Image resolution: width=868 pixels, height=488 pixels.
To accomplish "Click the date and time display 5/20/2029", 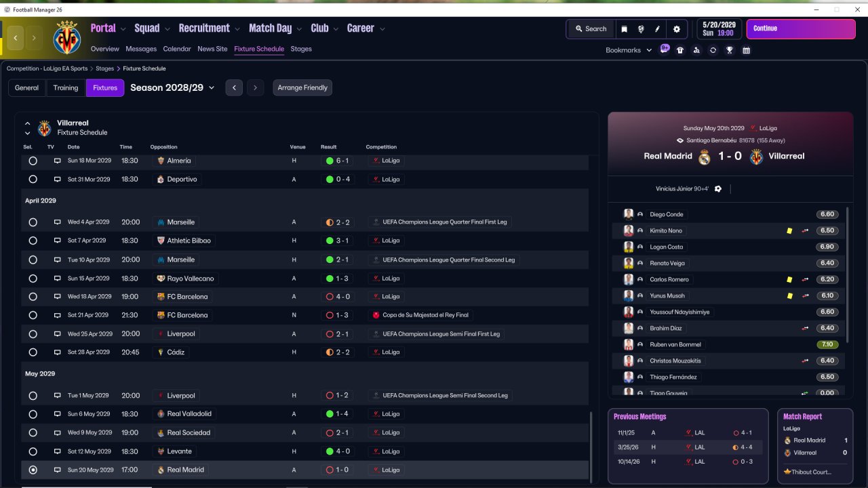I will pos(719,28).
